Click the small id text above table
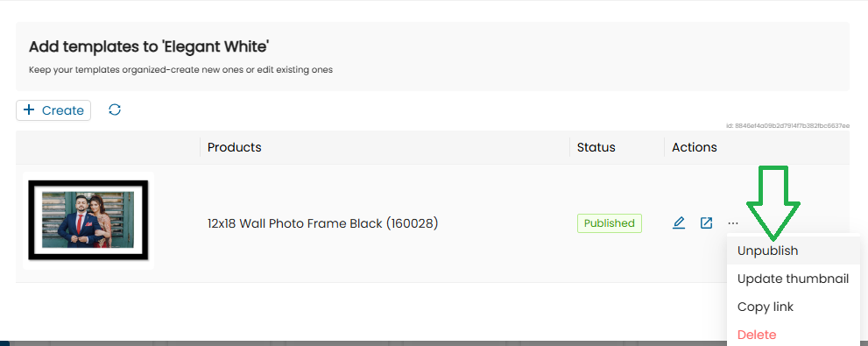 (787, 126)
